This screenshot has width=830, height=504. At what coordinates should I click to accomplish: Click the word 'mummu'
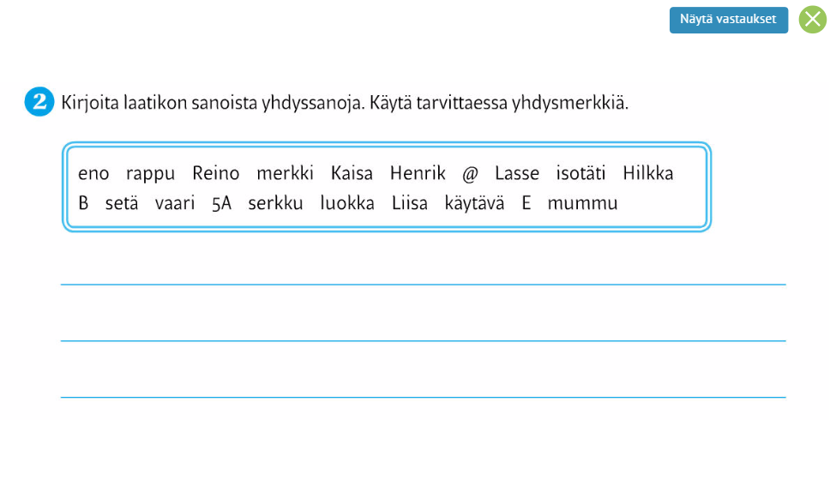point(582,204)
